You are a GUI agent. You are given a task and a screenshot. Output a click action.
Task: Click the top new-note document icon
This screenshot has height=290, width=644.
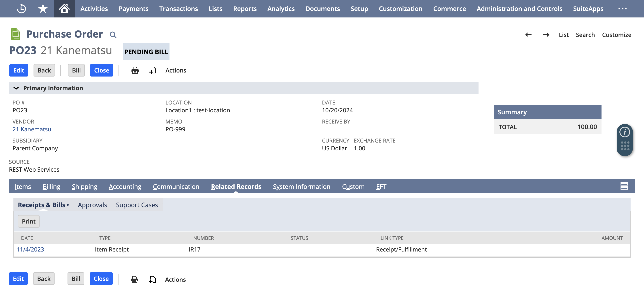point(153,70)
